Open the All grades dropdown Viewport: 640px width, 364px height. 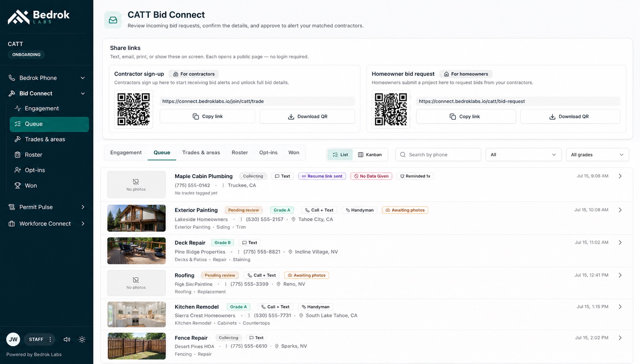(597, 155)
